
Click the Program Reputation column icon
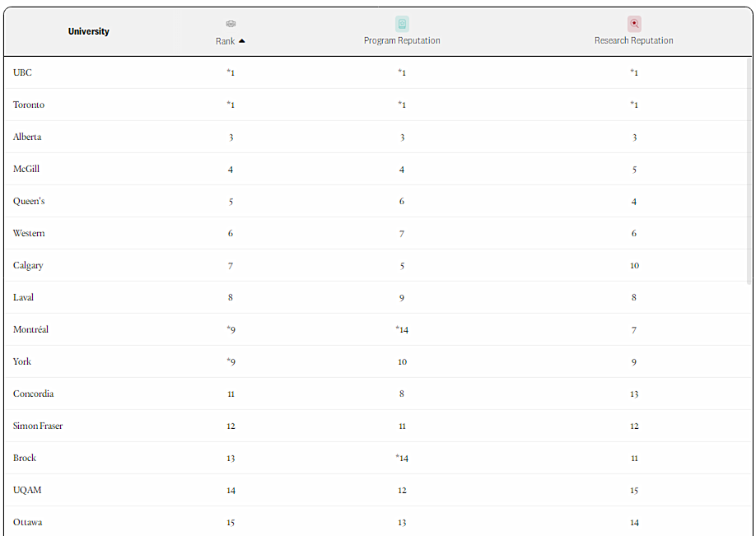402,24
